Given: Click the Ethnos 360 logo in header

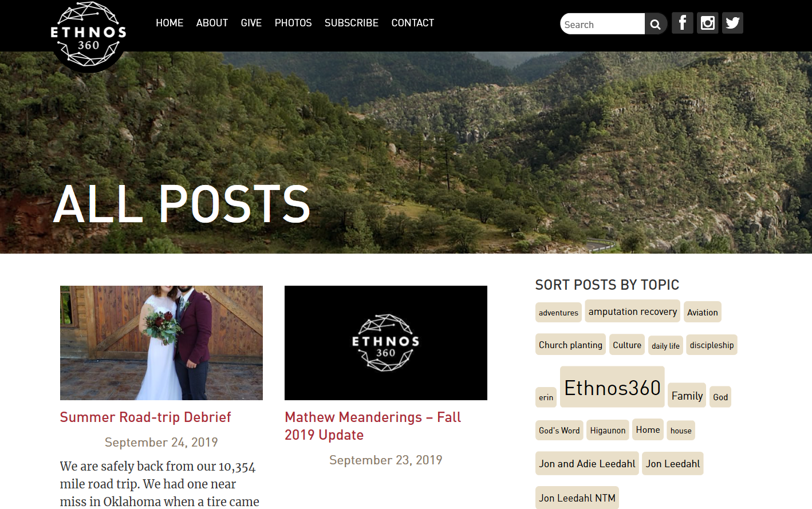Looking at the screenshot, I should (x=88, y=35).
